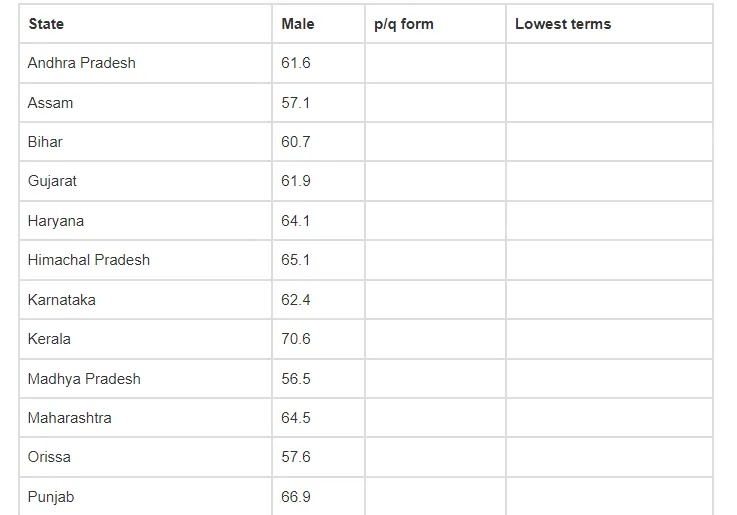
Task: Click Bihar's male value 60.7
Action: 296,142
